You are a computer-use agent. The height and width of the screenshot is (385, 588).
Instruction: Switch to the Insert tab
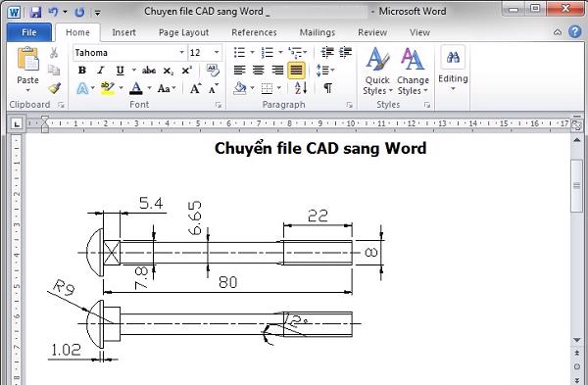[x=123, y=32]
